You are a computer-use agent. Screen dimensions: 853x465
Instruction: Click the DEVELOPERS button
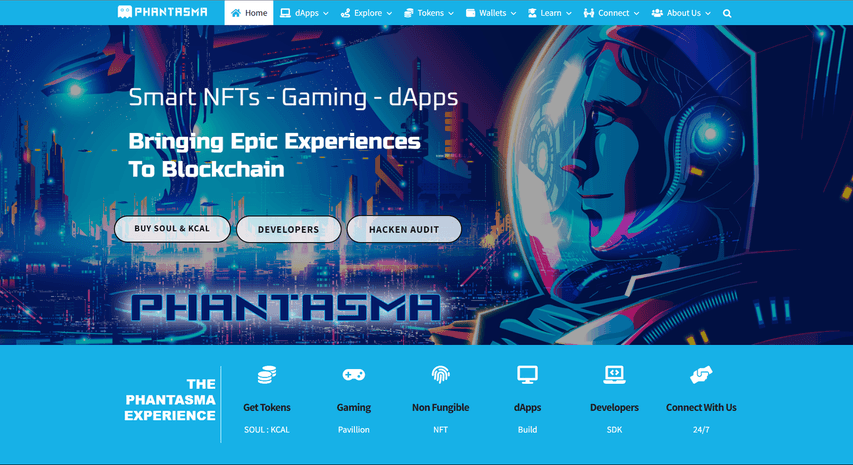[x=288, y=230]
